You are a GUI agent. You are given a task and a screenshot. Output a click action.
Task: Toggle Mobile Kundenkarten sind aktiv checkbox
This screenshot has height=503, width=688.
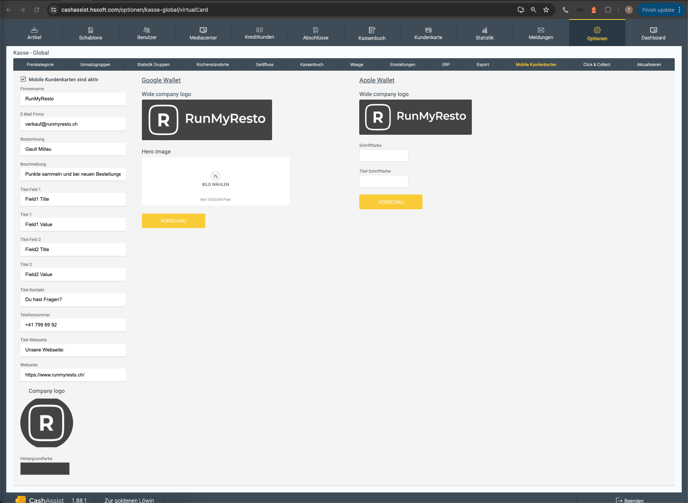[x=23, y=79]
